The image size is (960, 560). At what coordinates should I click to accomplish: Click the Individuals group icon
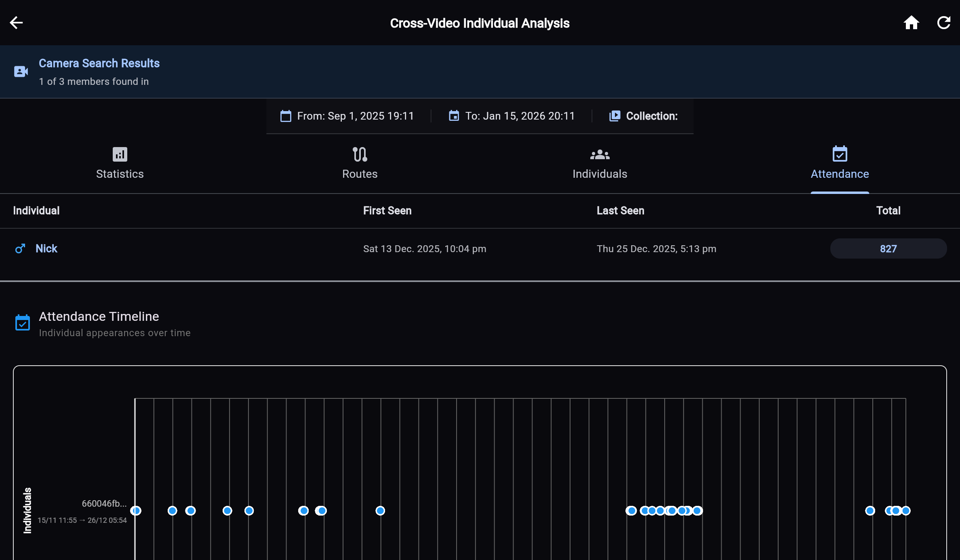point(599,154)
